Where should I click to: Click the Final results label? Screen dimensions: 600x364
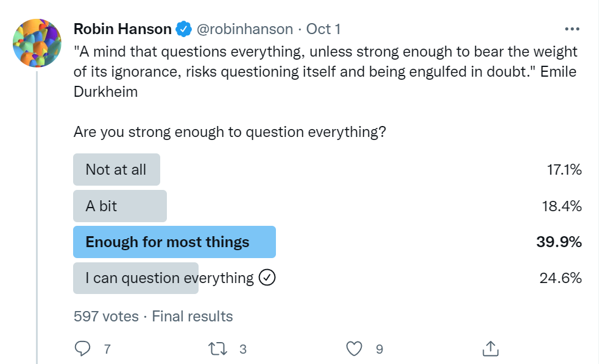pos(192,317)
